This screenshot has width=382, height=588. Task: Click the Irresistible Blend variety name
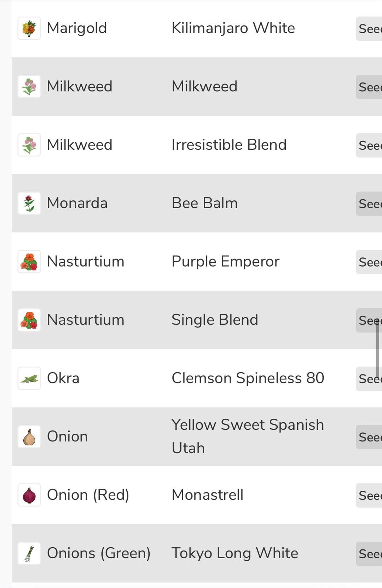[x=229, y=145]
